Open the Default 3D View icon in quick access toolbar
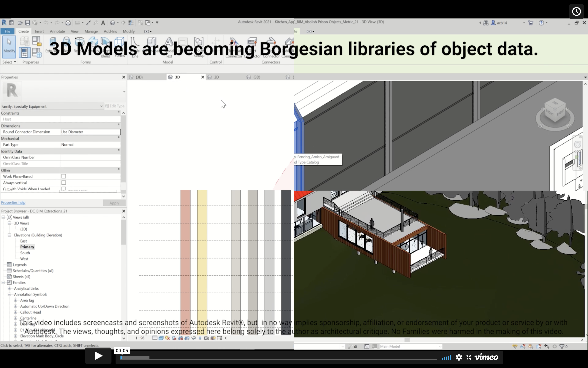This screenshot has height=368, width=588. coord(112,23)
